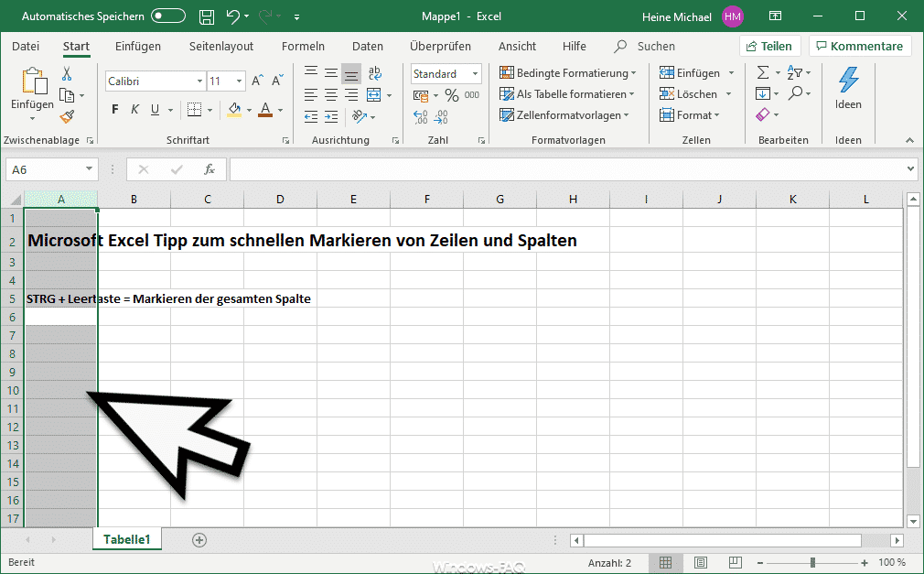Click text orientation icon

tap(360, 116)
